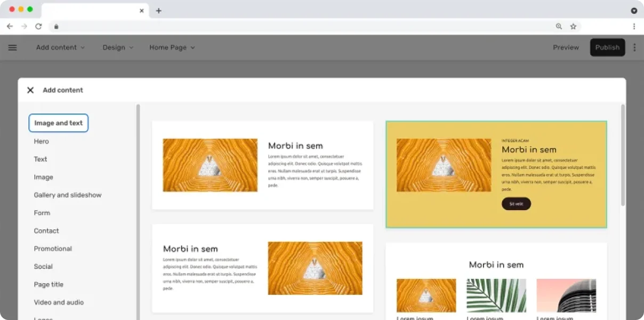
Task: Open the Promotional category
Action: pyautogui.click(x=53, y=249)
